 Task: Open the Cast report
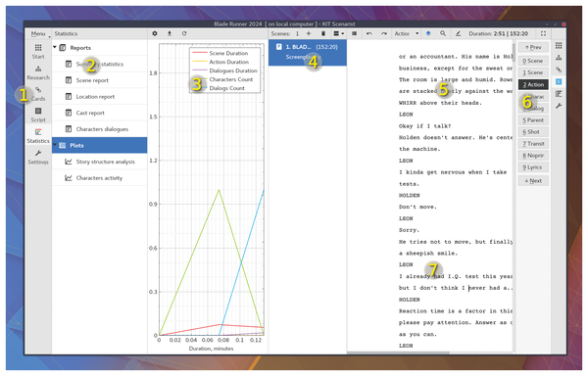tap(99, 113)
